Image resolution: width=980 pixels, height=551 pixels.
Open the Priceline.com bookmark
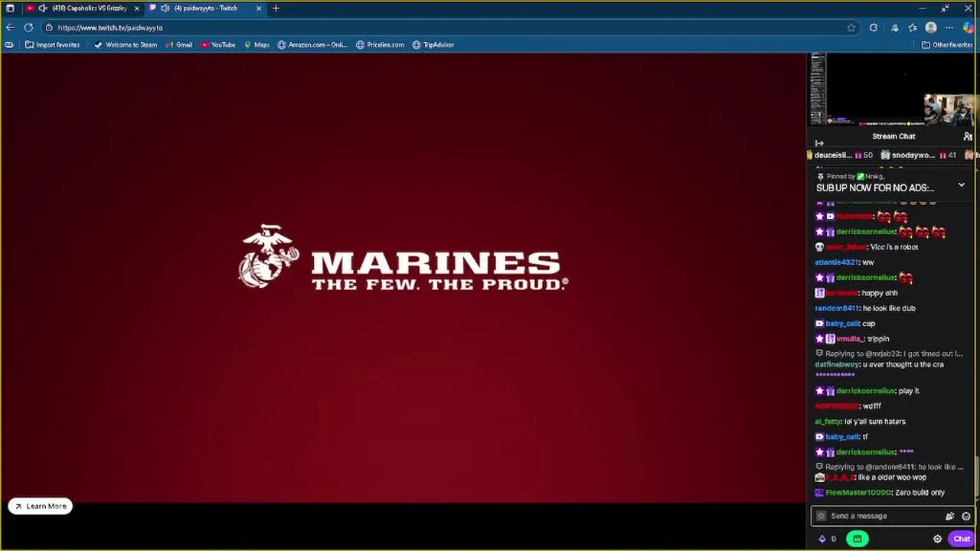point(381,45)
